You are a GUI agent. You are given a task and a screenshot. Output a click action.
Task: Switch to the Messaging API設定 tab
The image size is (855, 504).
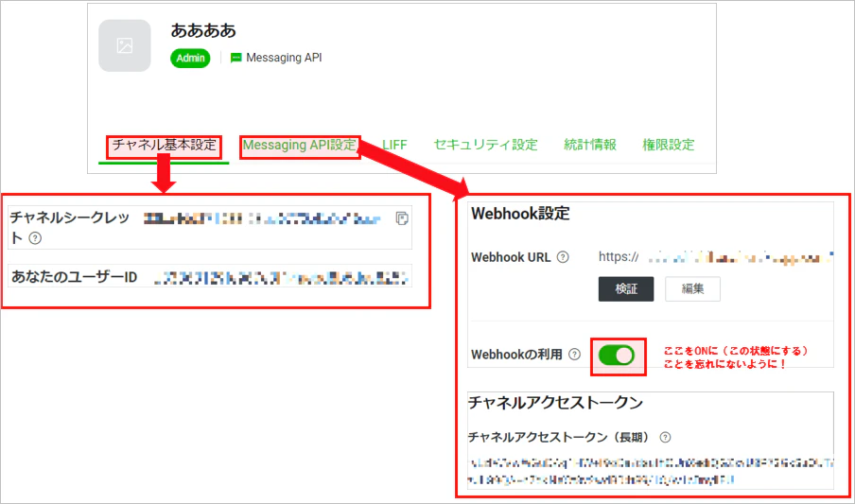301,145
